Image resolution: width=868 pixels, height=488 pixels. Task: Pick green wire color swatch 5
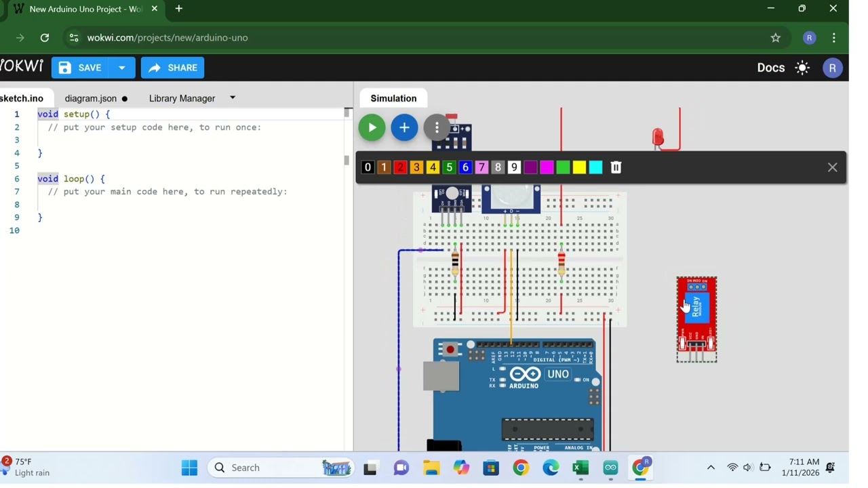tap(449, 167)
